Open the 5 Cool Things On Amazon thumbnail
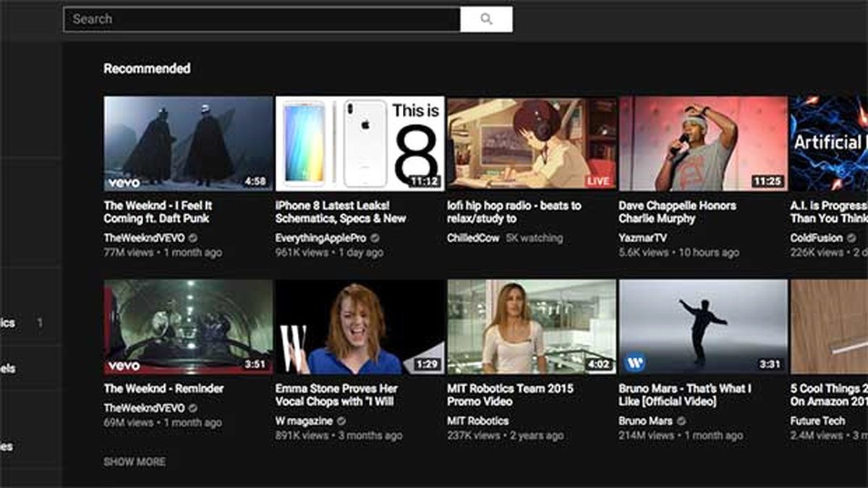This screenshot has width=868, height=488. [x=829, y=327]
